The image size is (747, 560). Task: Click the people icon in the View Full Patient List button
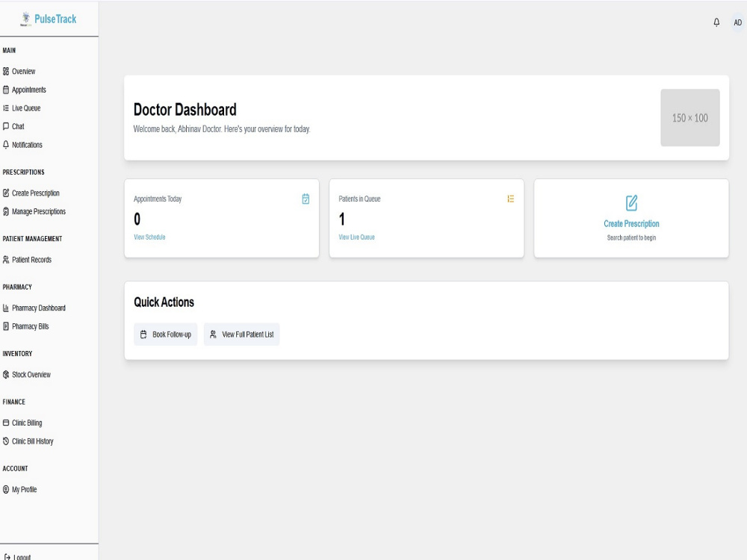[213, 335]
